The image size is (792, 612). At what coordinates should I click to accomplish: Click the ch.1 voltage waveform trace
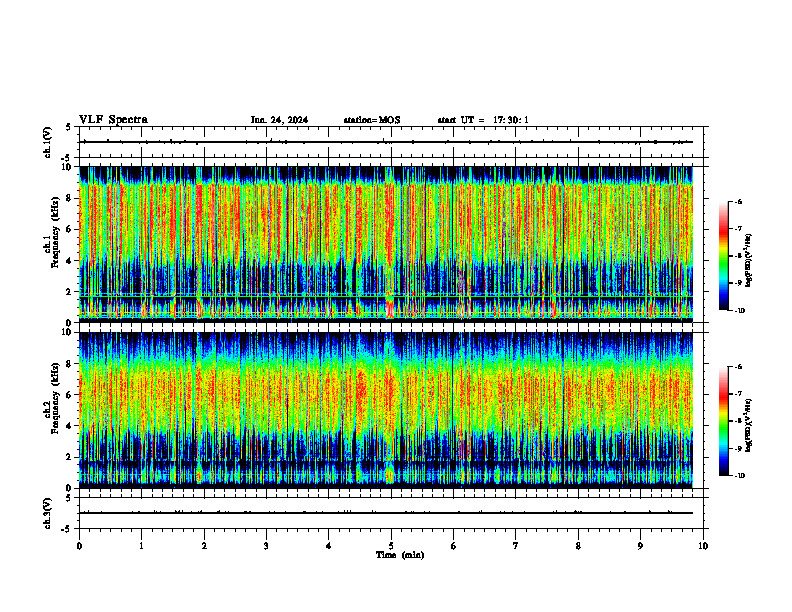click(386, 142)
